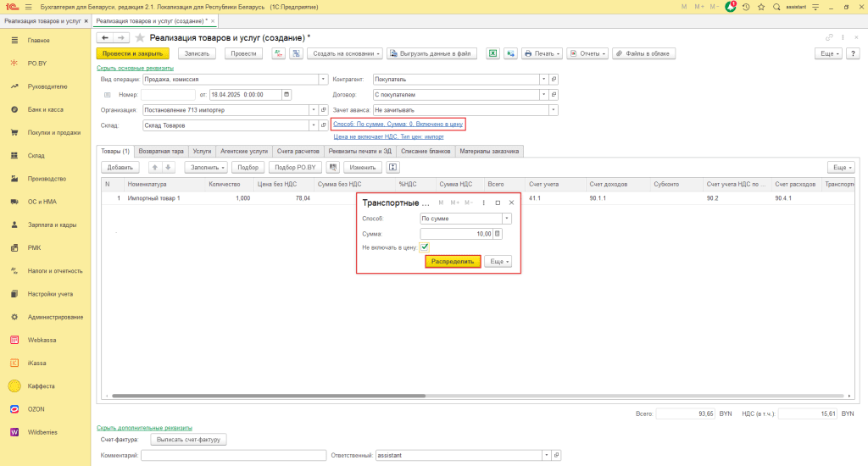
Task: Expand Склад dropdown arrow
Action: [314, 125]
